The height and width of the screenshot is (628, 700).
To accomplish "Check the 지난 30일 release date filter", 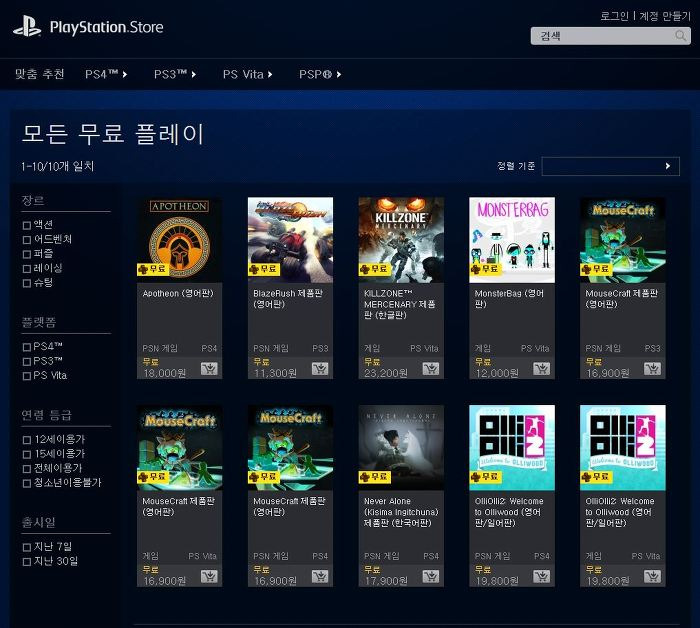I will pyautogui.click(x=27, y=562).
